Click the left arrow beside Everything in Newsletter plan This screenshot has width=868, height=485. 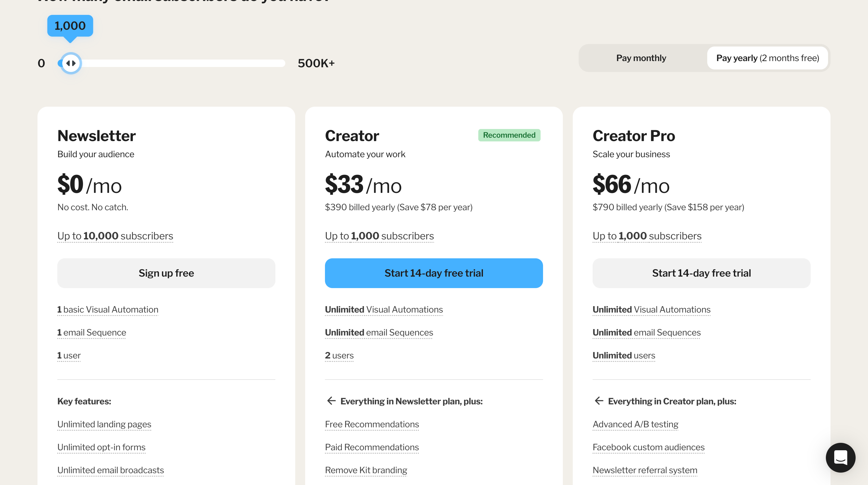tap(331, 401)
